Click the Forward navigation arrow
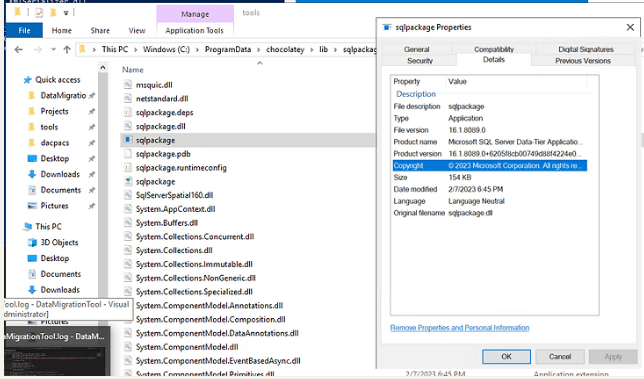The width and height of the screenshot is (644, 379). (x=38, y=50)
